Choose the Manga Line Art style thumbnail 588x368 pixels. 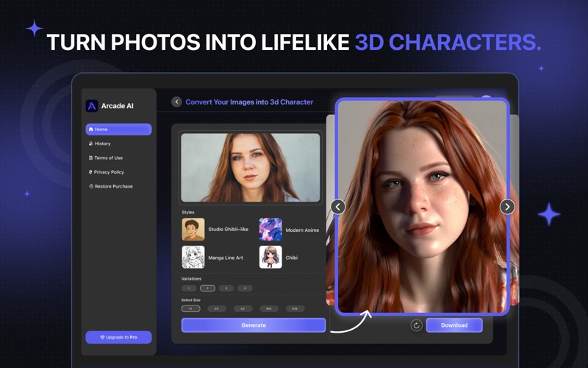[x=193, y=257]
